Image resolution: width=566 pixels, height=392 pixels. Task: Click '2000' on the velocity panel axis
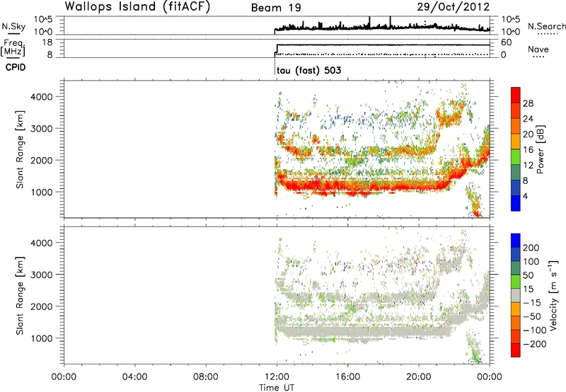(x=42, y=306)
